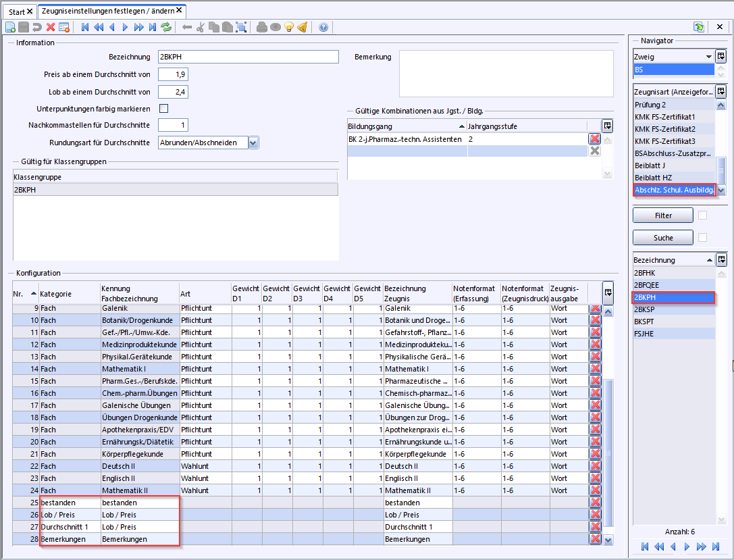The image size is (734, 560).
Task: Open column chooser for Bezeichnung navigator list
Action: 721,259
